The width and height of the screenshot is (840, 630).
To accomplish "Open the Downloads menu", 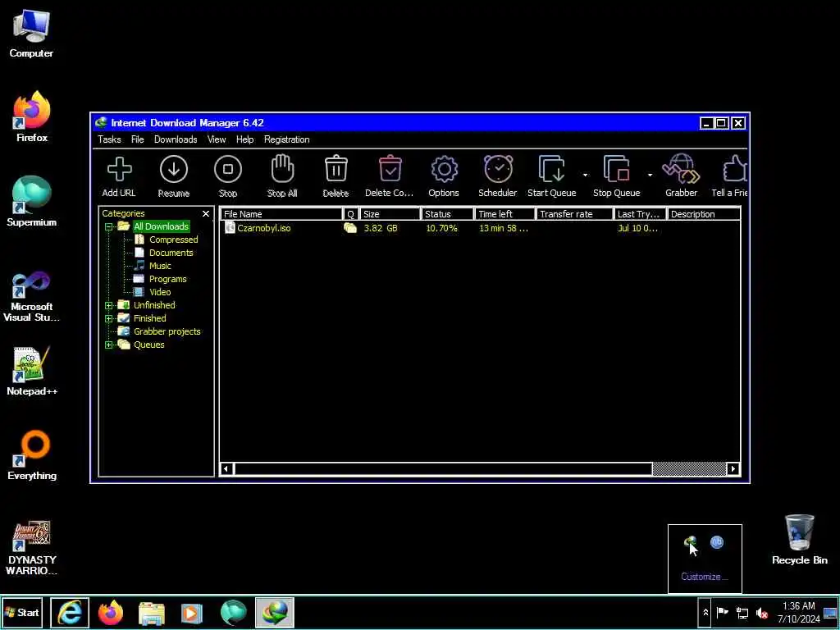I will click(x=176, y=139).
